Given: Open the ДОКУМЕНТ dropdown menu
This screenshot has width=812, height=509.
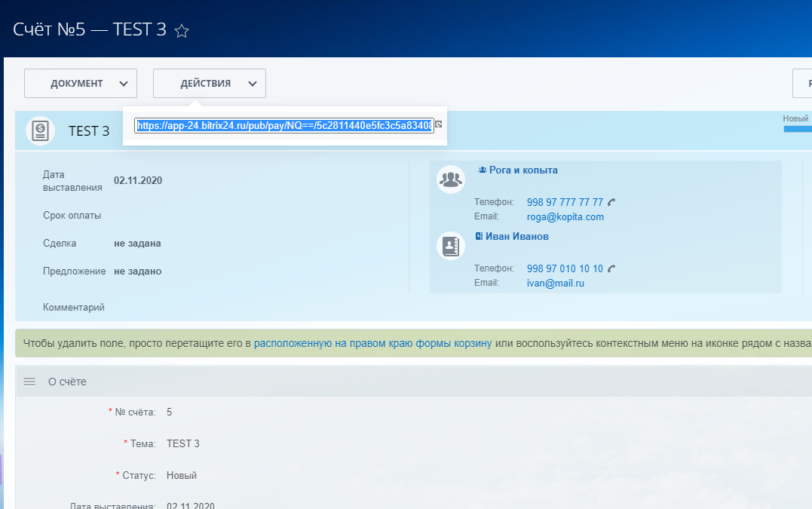Looking at the screenshot, I should [80, 84].
